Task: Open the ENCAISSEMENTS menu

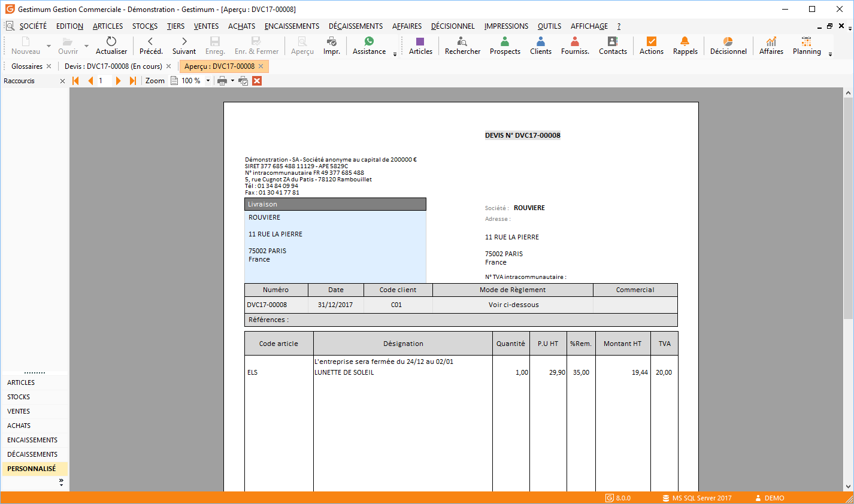Action: pyautogui.click(x=292, y=26)
